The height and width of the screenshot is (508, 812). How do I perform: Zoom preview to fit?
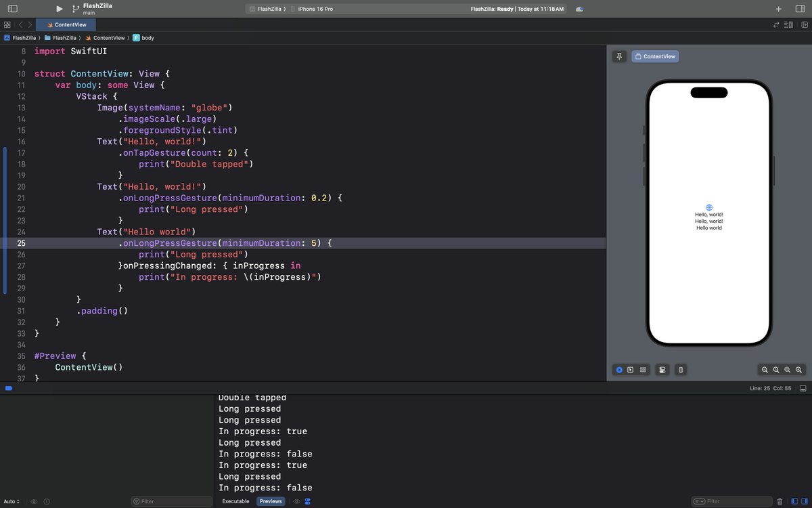pos(788,370)
